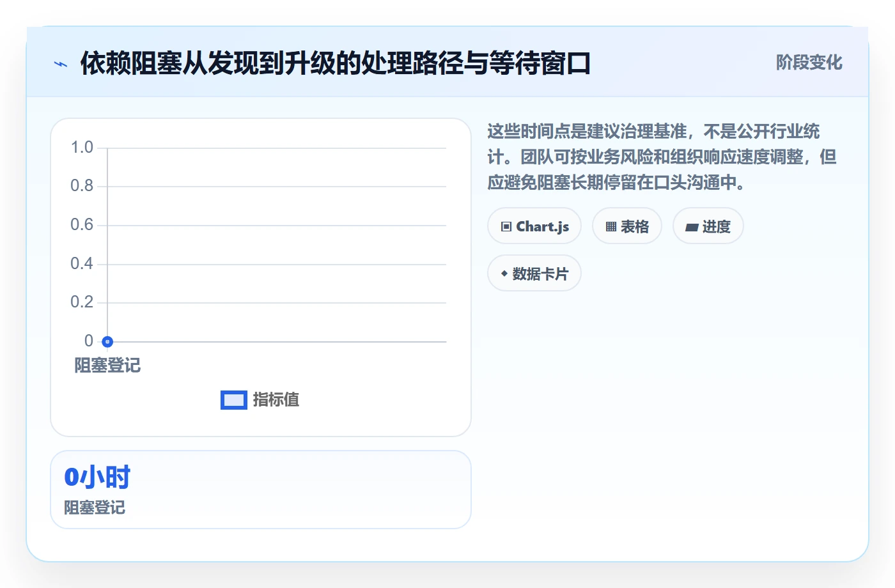The width and height of the screenshot is (895, 588).
Task: Select the 数据卡片 chip
Action: (534, 274)
